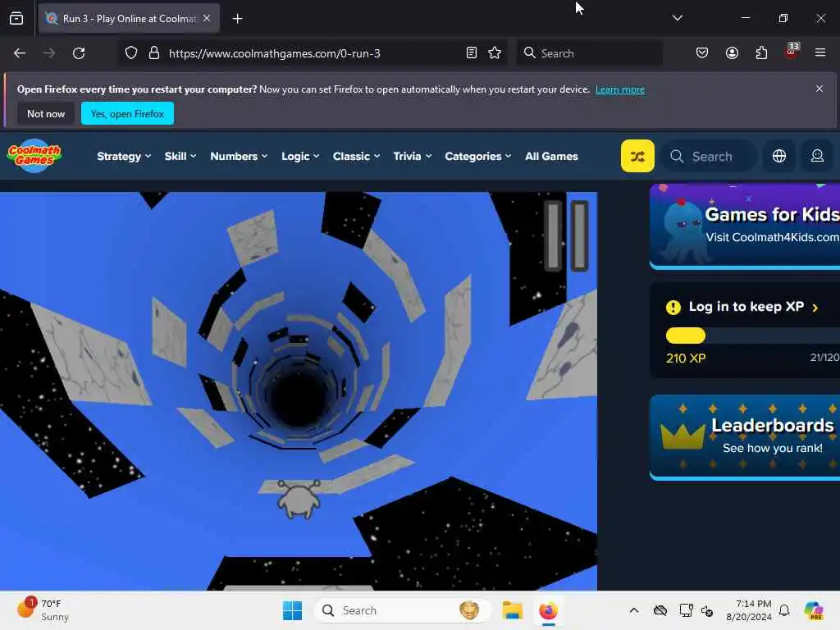Viewport: 840px width, 630px height.
Task: Open the Pocket save icon
Action: coord(702,53)
